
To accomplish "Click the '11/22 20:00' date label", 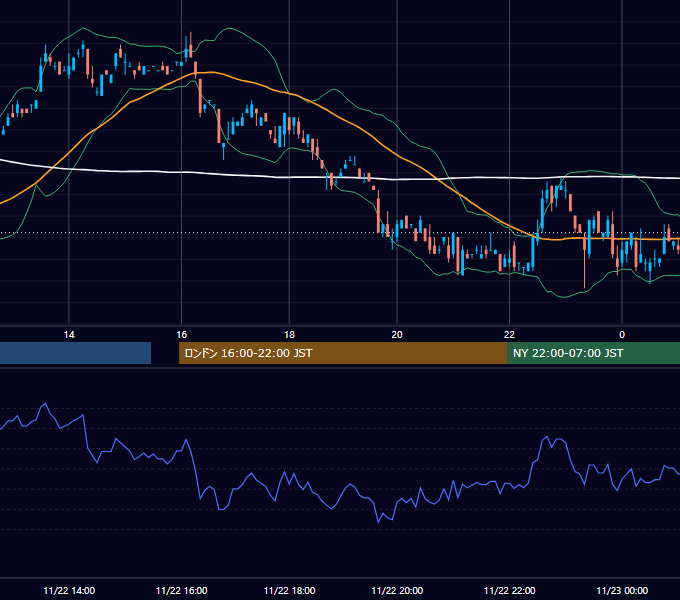I will 397,590.
